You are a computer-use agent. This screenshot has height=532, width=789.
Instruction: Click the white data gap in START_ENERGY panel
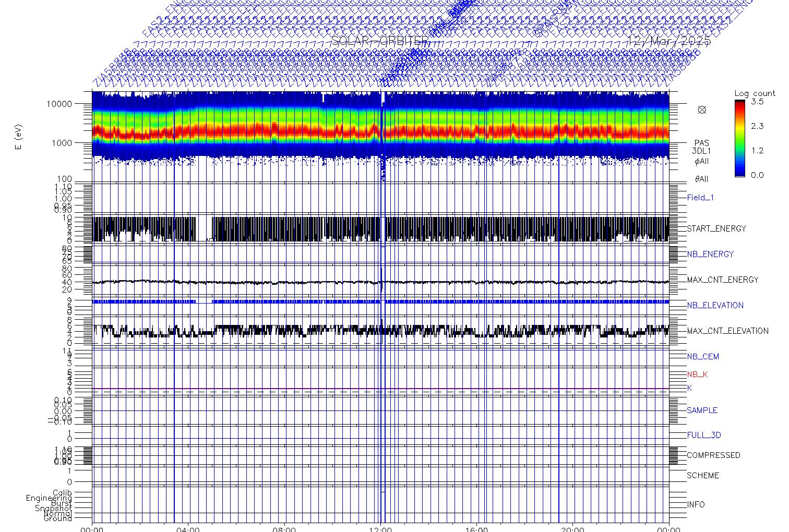[204, 228]
